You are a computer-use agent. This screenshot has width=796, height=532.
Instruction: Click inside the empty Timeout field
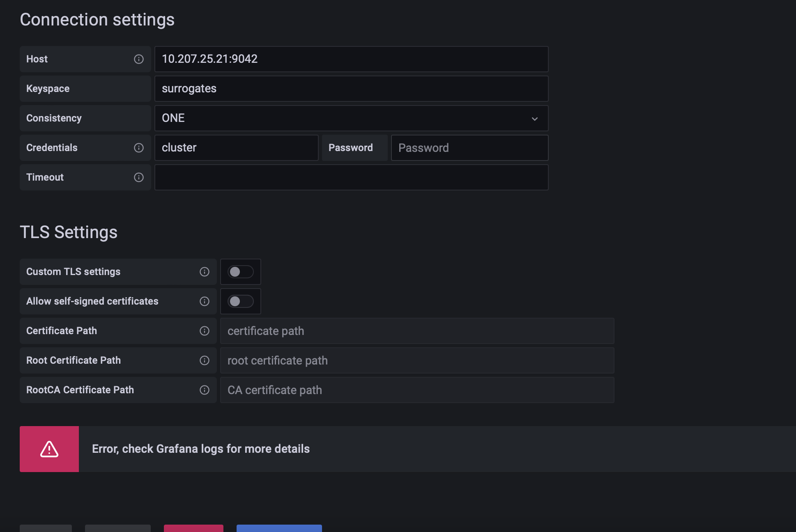pos(351,177)
